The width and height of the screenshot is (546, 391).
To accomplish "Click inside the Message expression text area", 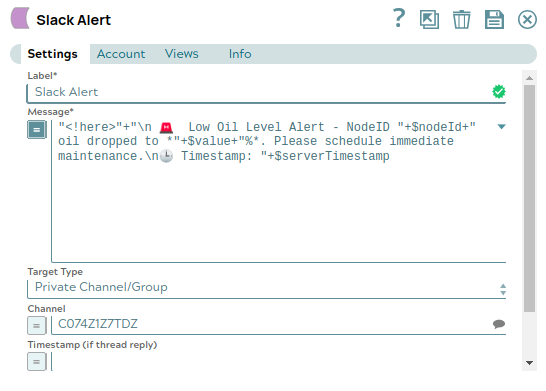I will [279, 191].
